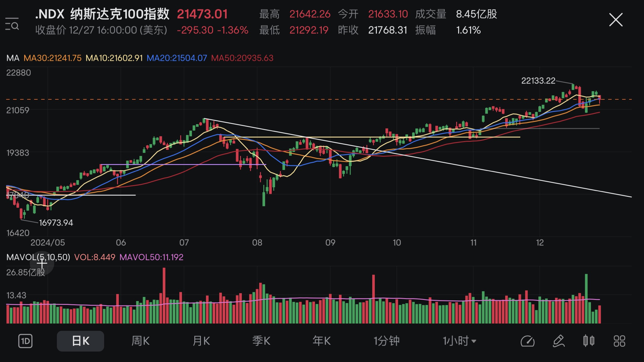Tap the MA30:21241.75 indicator value
This screenshot has height=362, width=644.
52,58
